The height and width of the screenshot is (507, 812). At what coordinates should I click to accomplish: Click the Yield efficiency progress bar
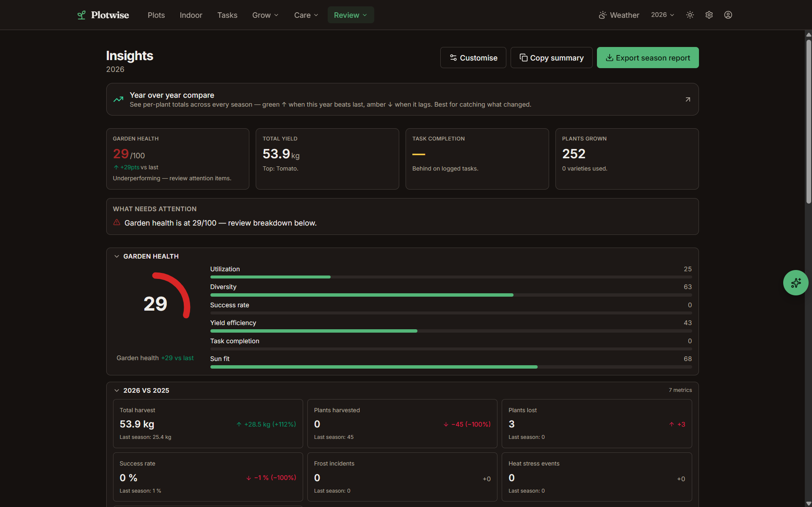451,331
